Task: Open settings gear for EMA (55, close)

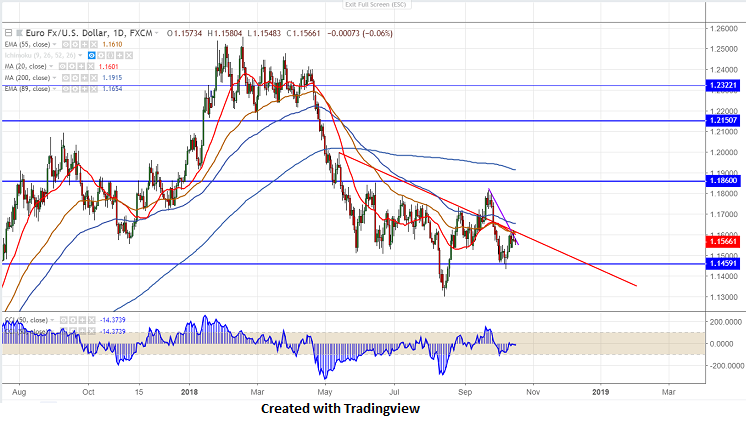Action: [x=75, y=44]
